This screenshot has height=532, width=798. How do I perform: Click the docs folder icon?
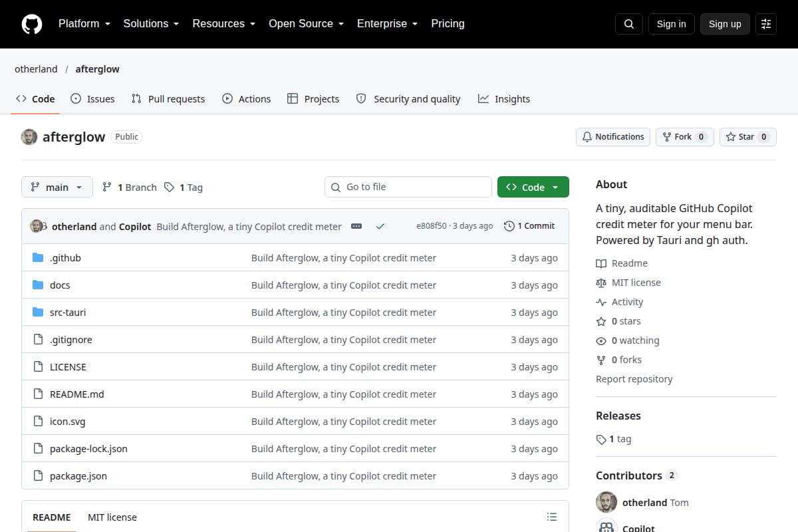pos(38,285)
